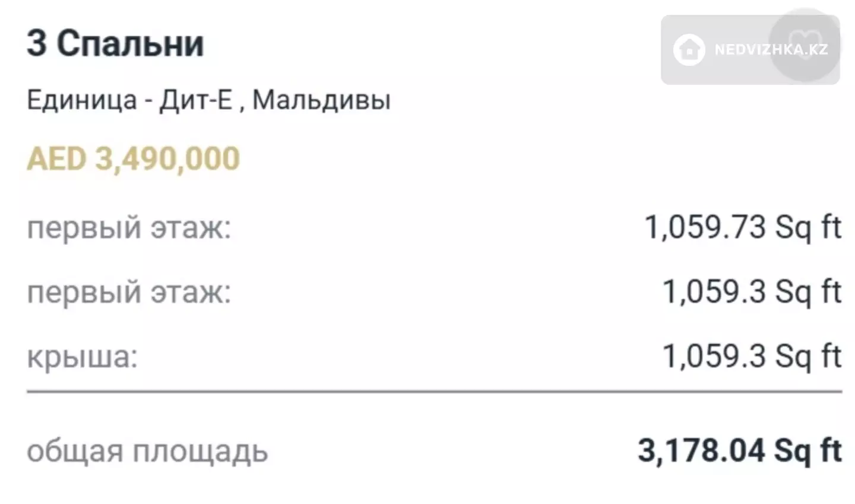Select the total 3,178.04 number
The image size is (855, 504).
tap(701, 450)
